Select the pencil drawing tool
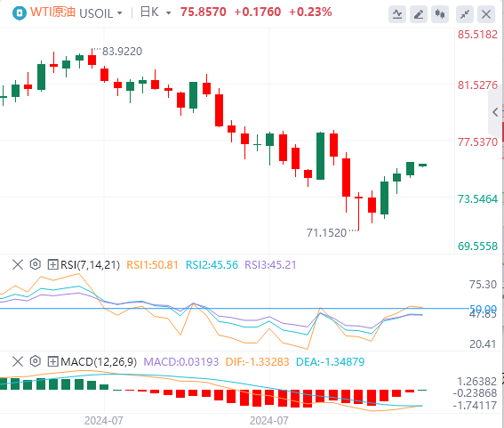 click(419, 14)
